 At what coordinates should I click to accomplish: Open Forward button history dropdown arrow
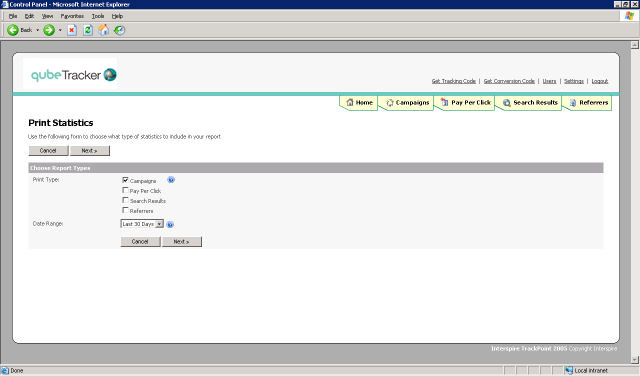[x=60, y=30]
